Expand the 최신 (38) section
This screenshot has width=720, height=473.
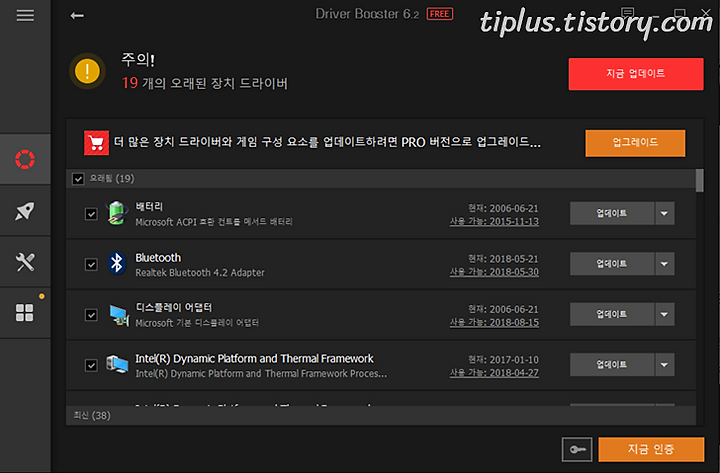point(381,416)
